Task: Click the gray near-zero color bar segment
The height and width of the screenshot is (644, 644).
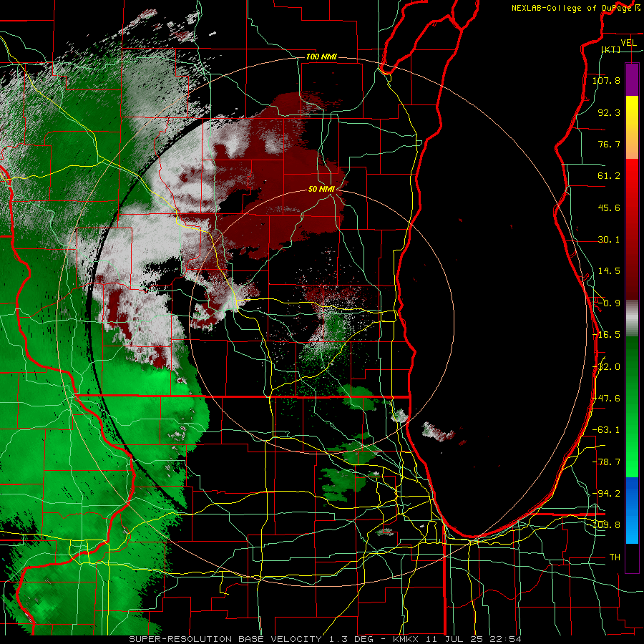Action: coord(632,318)
